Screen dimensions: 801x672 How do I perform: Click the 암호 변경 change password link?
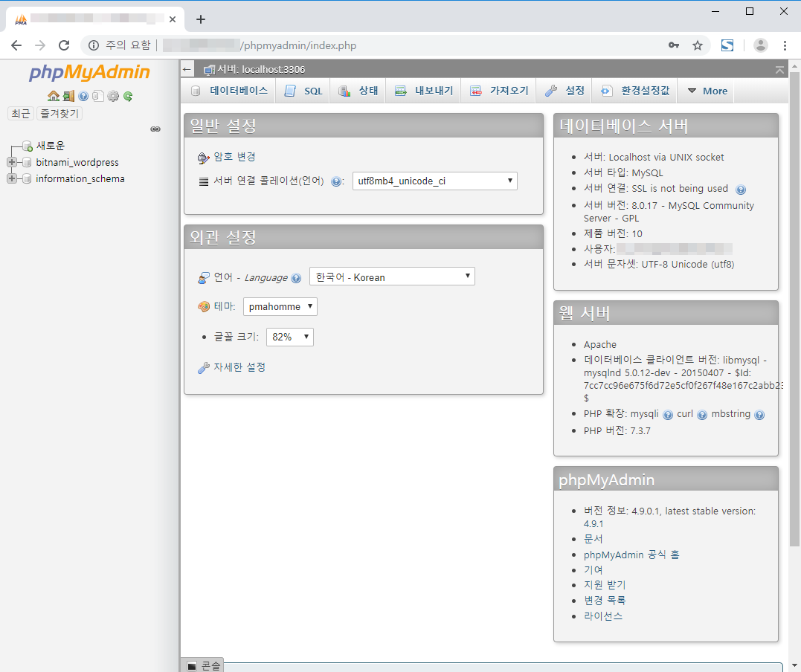click(234, 157)
